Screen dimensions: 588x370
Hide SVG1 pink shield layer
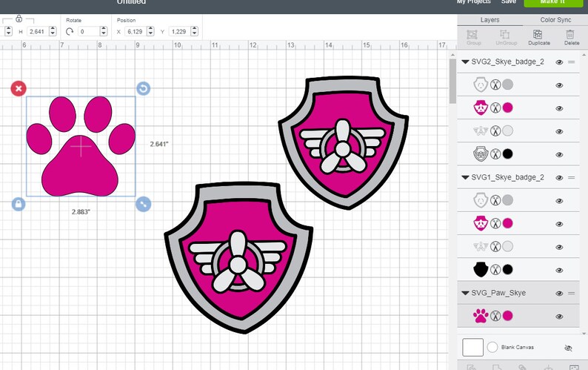coord(559,224)
